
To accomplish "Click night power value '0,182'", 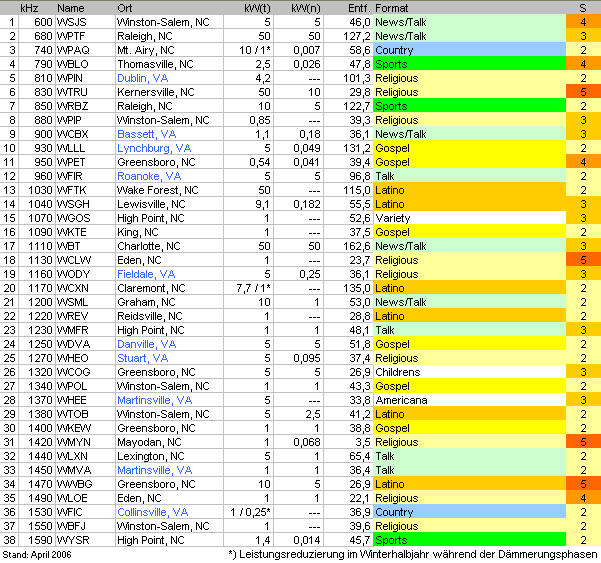I will coord(307,204).
